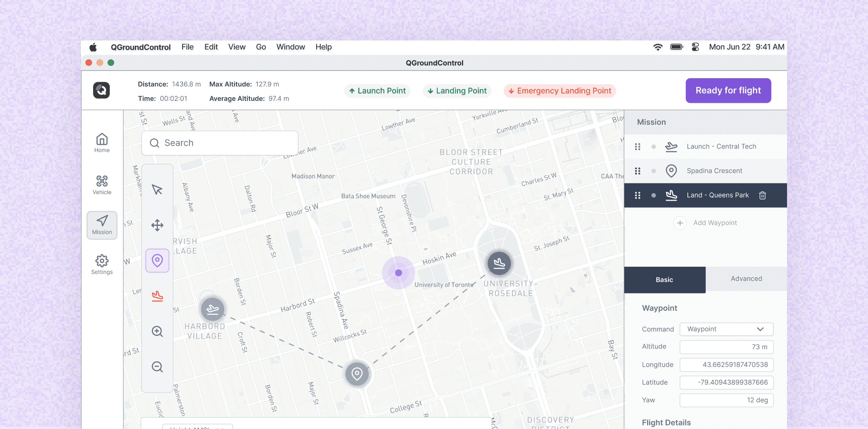Open the Control Center icon
This screenshot has width=868, height=429.
[695, 47]
